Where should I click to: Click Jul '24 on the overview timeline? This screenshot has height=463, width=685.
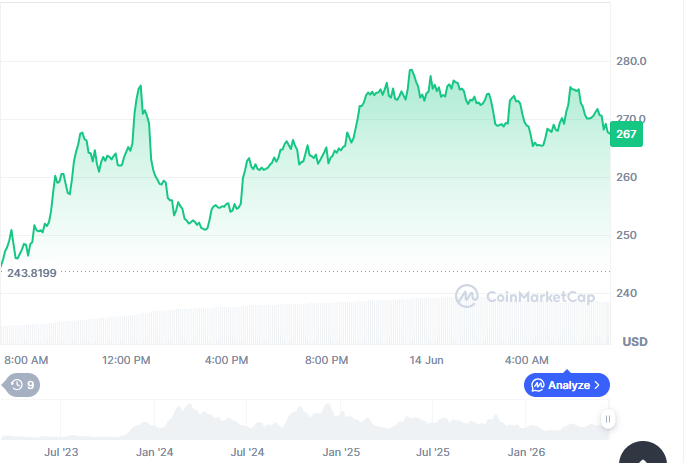[x=247, y=452]
